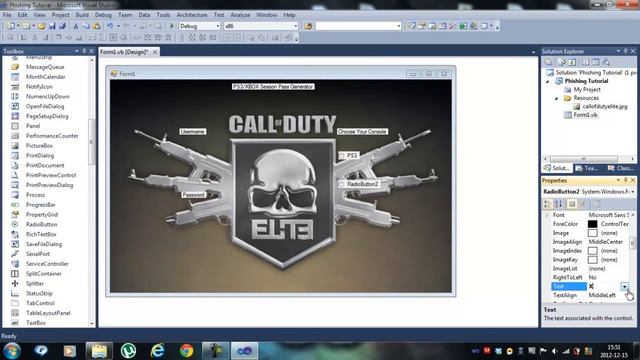Screen dimensions: 640x360
Task: Click the ImageKey property swatch
Action: [x=592, y=260]
